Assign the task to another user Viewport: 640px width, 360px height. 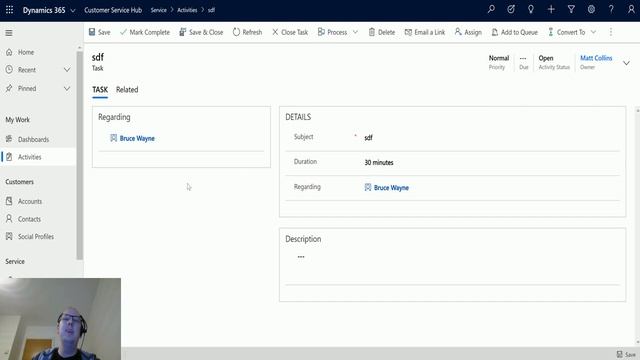point(468,32)
